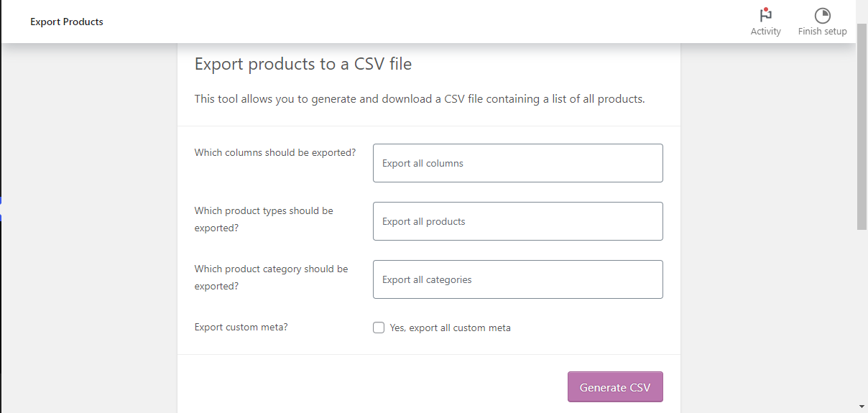Click the 'Export Products' page title
The height and width of the screenshot is (413, 868).
(67, 22)
